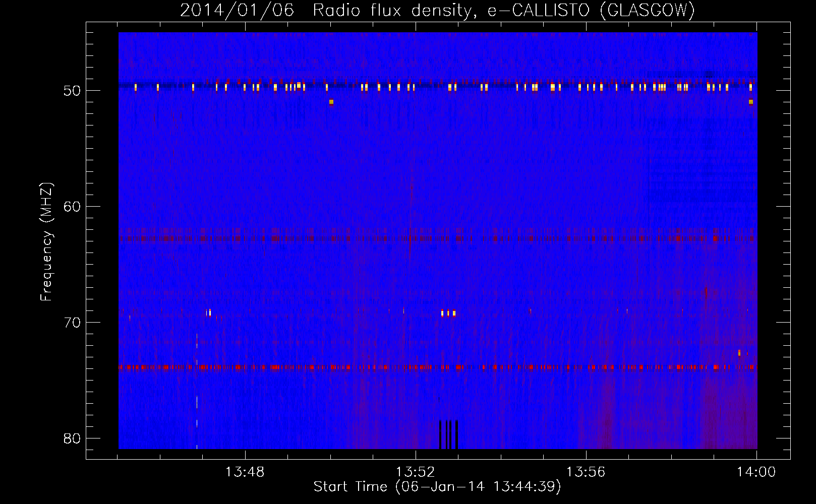Click the 60 frequency tick label
The image size is (816, 504).
73,207
